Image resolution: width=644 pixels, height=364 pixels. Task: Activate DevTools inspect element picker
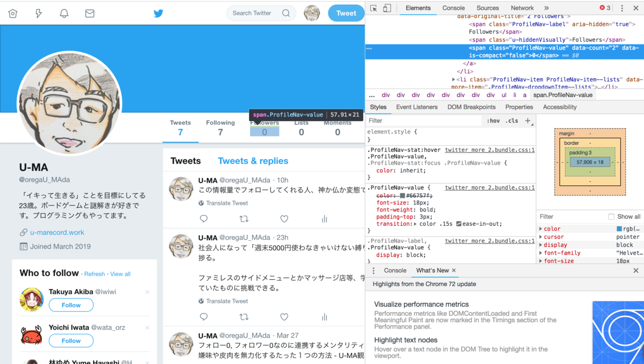tap(374, 8)
